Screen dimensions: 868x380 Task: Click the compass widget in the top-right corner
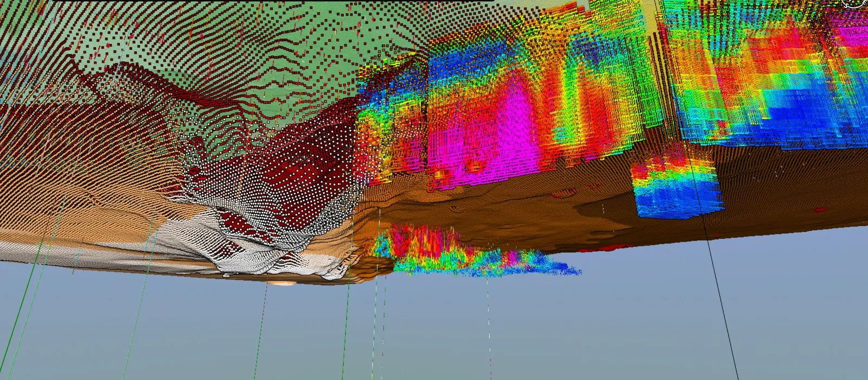pyautogui.click(x=857, y=3)
